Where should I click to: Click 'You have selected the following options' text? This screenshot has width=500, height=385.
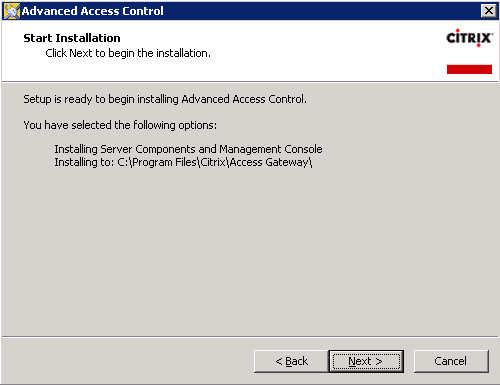[120, 125]
